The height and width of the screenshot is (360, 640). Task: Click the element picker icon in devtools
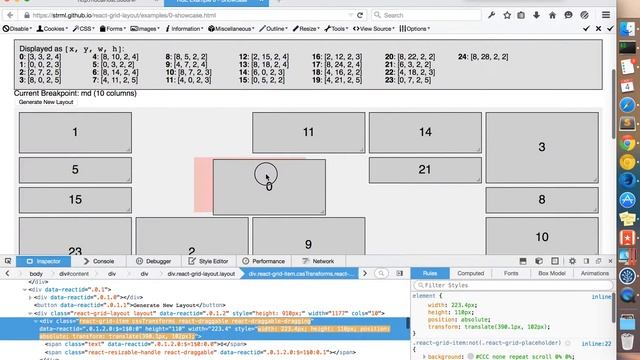point(8,261)
